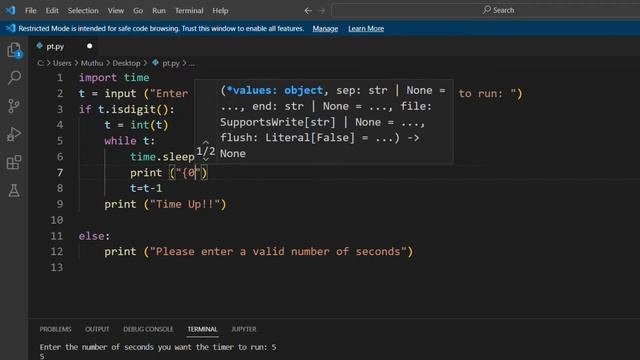This screenshot has height=360, width=640.
Task: Open the Edit menu
Action: click(52, 11)
